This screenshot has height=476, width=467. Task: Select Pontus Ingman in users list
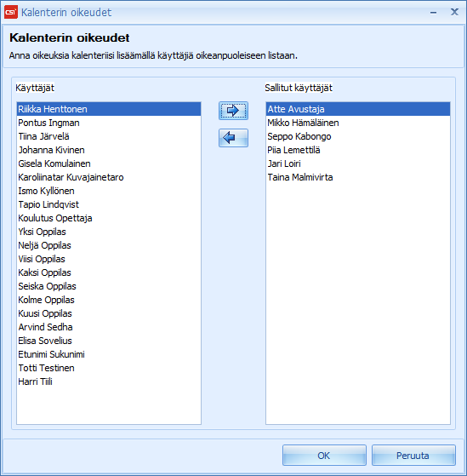point(109,123)
